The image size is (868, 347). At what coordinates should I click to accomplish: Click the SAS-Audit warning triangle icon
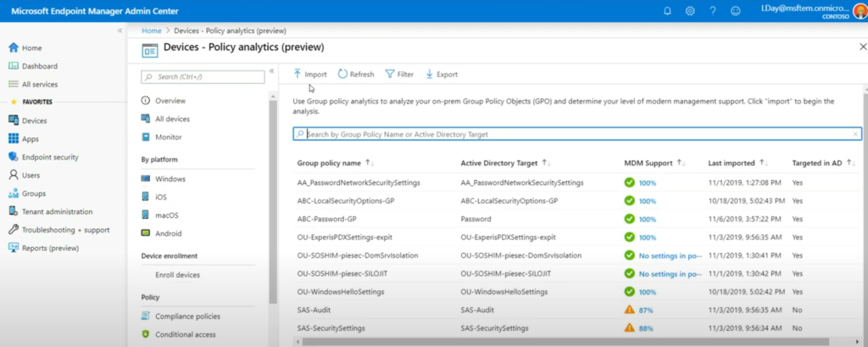[630, 310]
